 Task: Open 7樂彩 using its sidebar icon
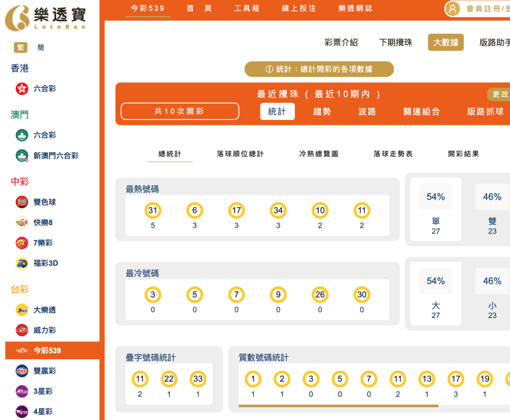point(21,243)
